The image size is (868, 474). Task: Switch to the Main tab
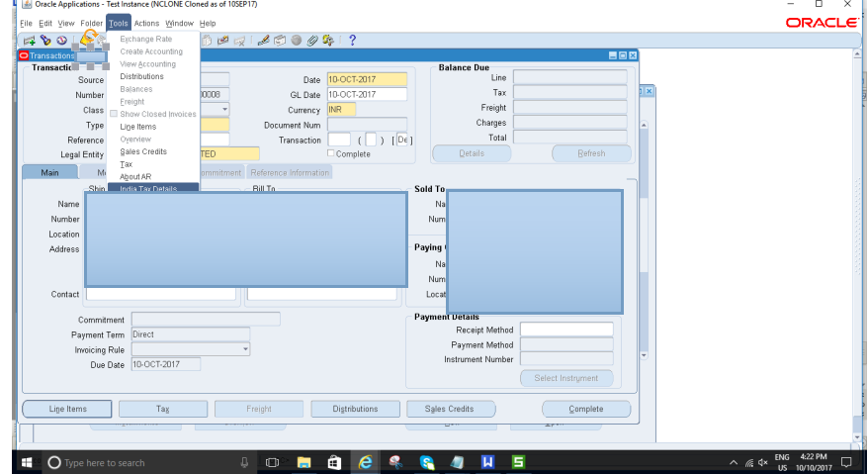coord(49,172)
